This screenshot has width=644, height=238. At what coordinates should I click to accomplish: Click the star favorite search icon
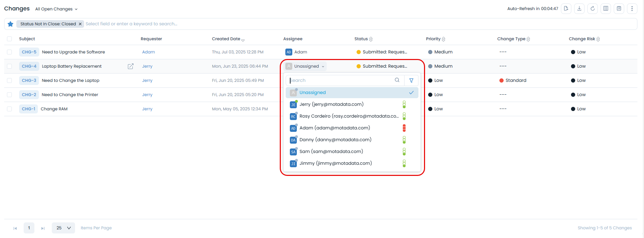click(10, 24)
